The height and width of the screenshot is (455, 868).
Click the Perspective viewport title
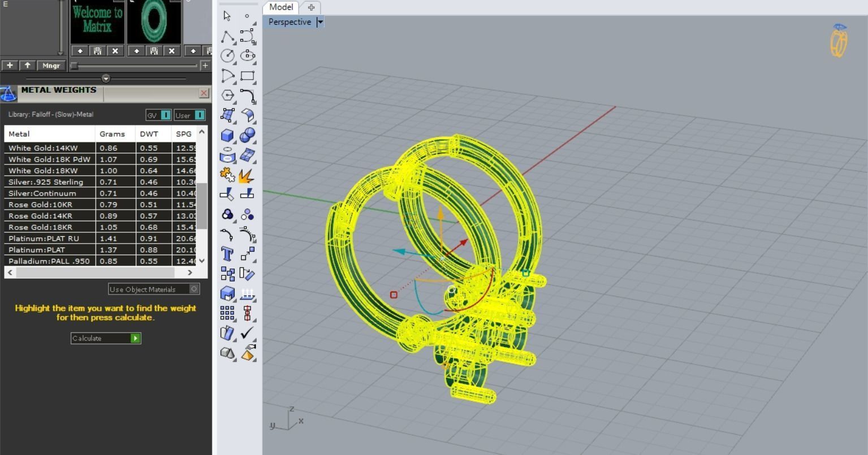click(290, 22)
